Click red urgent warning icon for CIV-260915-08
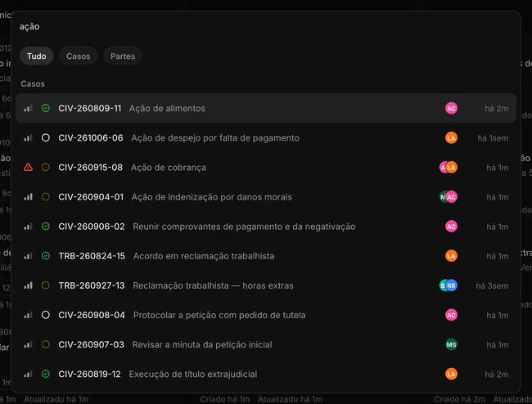 [28, 168]
